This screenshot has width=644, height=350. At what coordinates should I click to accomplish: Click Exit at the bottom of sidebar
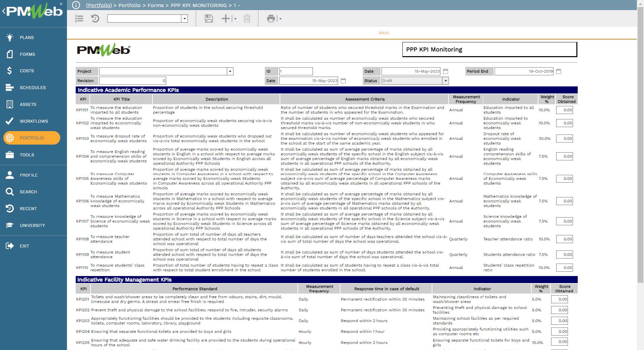[x=24, y=246]
